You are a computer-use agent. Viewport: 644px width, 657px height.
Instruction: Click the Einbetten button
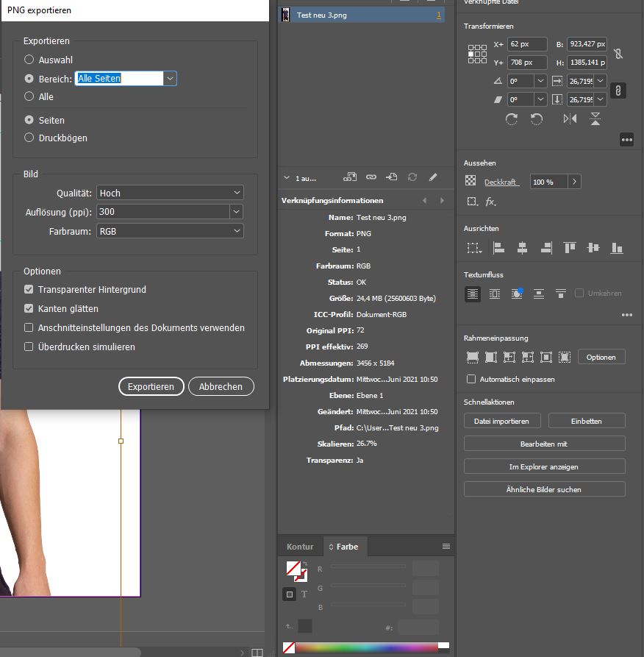pos(586,420)
